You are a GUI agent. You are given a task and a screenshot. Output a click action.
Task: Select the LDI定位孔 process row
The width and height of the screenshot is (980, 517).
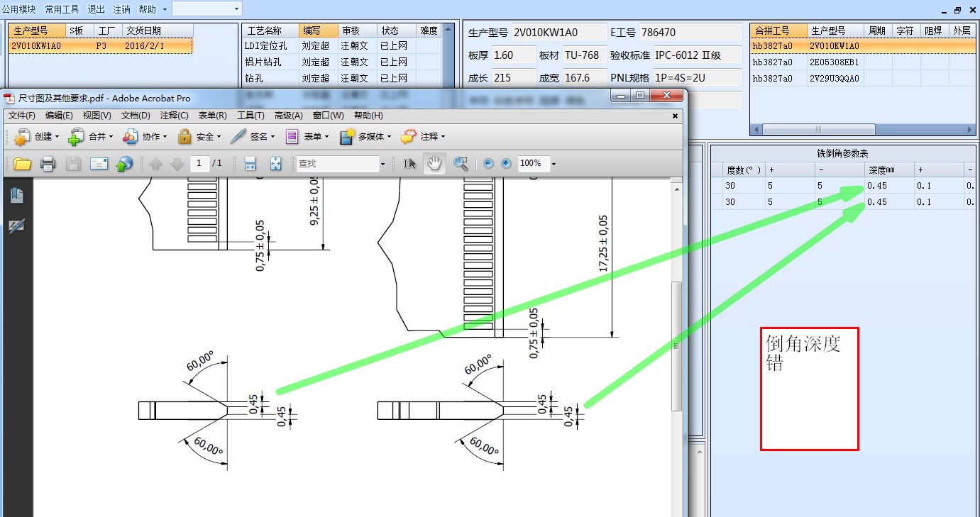coord(341,45)
